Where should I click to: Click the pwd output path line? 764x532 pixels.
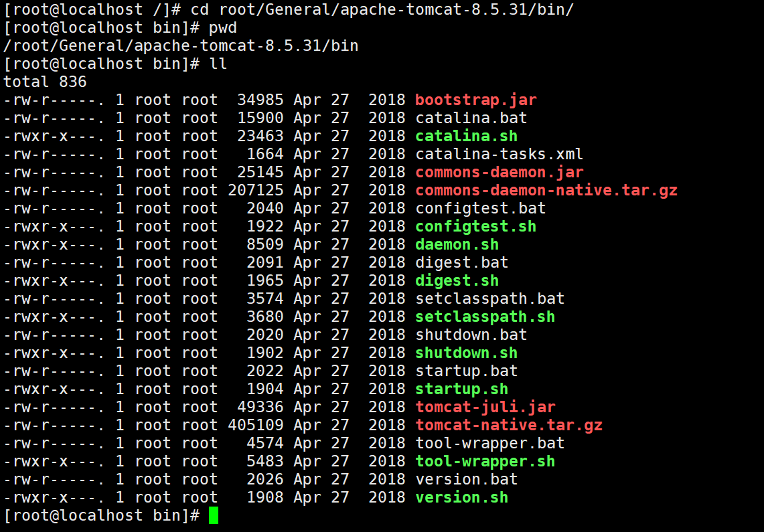[181, 46]
